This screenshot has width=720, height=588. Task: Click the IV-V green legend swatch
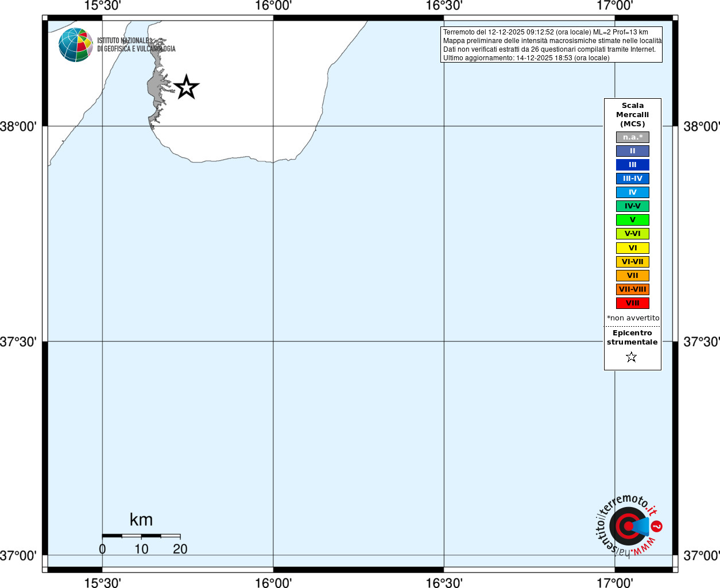(x=633, y=206)
